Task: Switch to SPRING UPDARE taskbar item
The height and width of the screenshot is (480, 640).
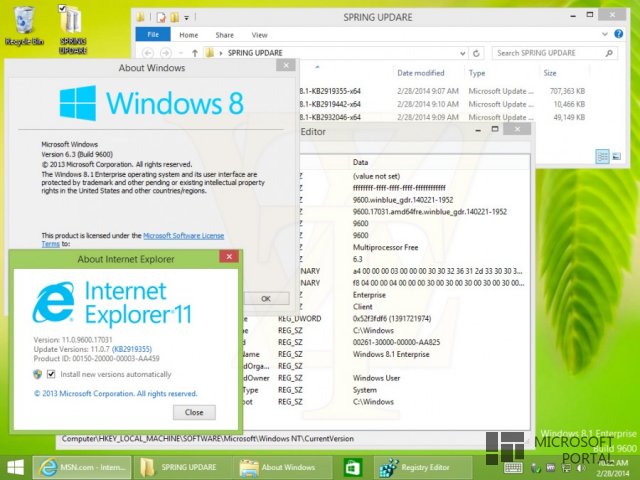Action: click(x=182, y=467)
